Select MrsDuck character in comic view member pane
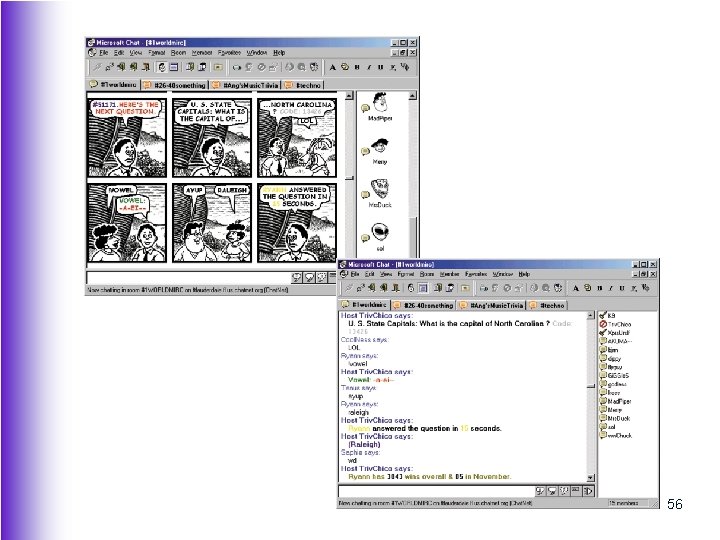The height and width of the screenshot is (540, 720). coord(380,194)
